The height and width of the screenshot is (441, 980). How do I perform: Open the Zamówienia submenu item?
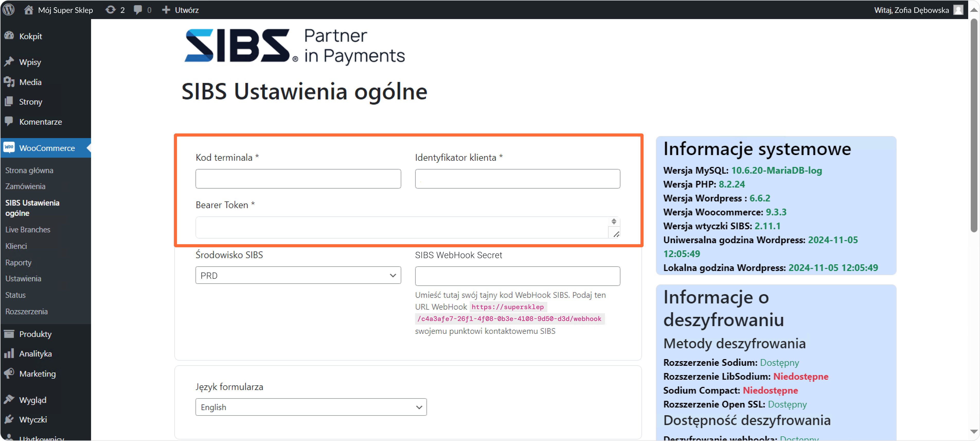click(x=25, y=186)
